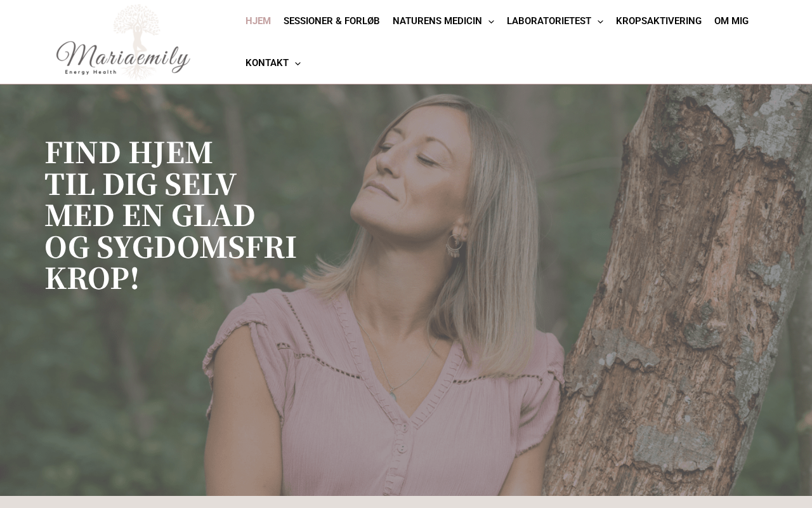Image resolution: width=812 pixels, height=508 pixels.
Task: Visit the Om Mig page
Action: pos(731,21)
